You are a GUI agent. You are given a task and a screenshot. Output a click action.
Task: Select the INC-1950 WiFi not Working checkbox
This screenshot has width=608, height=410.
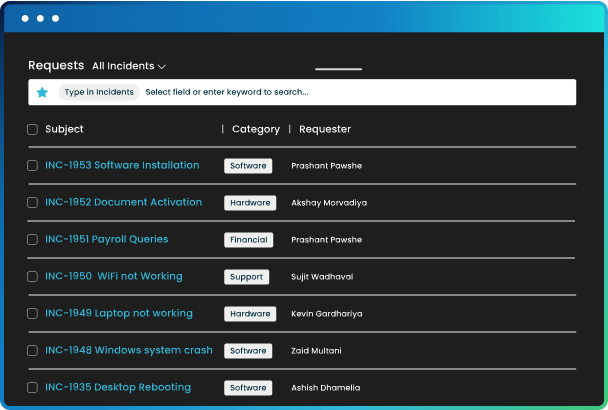click(x=33, y=277)
